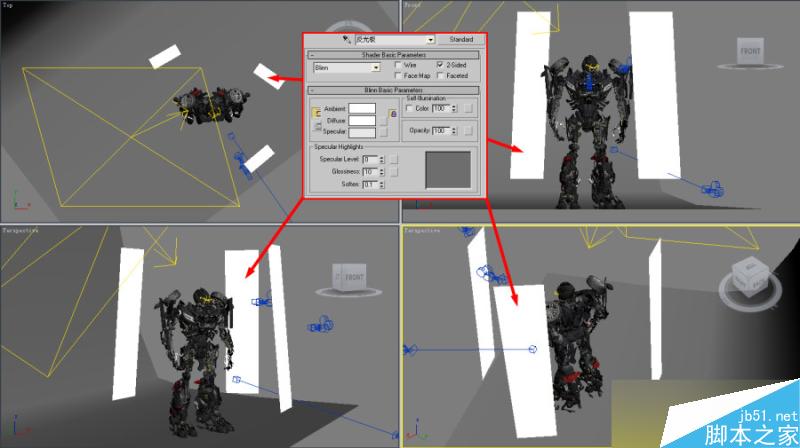This screenshot has height=448, width=800.
Task: Pick material from object eyedropper icon
Action: point(347,39)
